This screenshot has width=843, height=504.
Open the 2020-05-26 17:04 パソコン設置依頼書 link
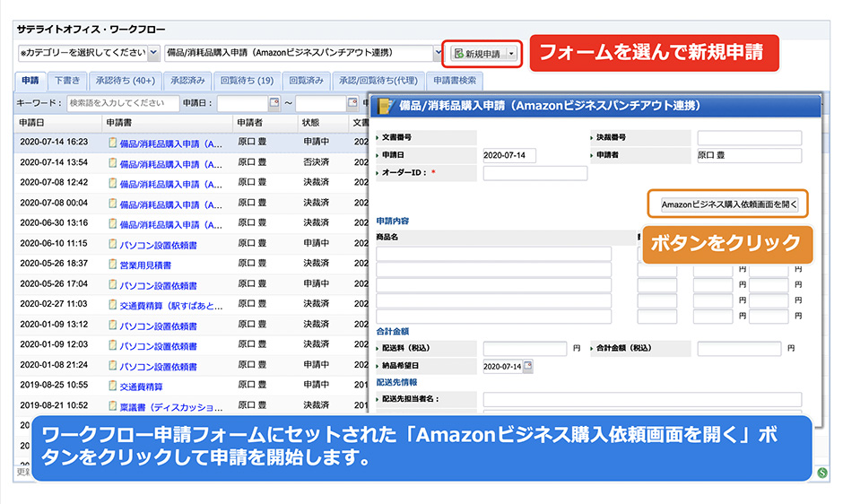tap(158, 285)
